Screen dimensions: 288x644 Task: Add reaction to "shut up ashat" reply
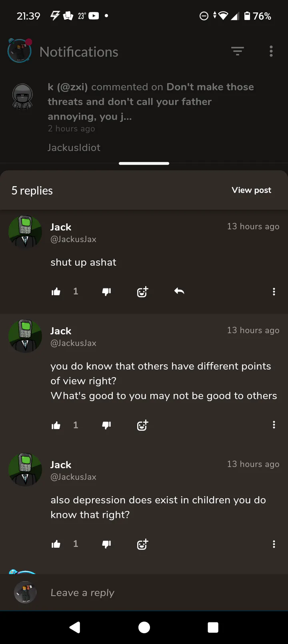[142, 292]
